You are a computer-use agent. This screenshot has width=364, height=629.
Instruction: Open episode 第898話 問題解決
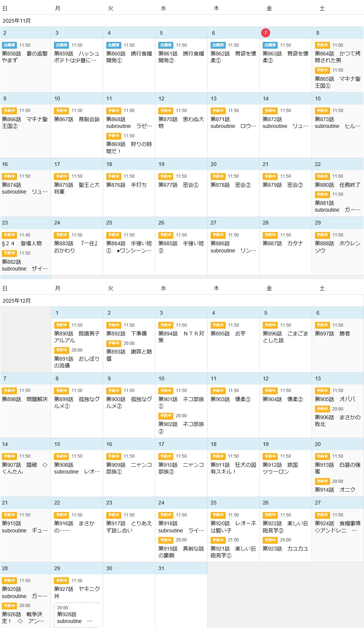tap(25, 399)
